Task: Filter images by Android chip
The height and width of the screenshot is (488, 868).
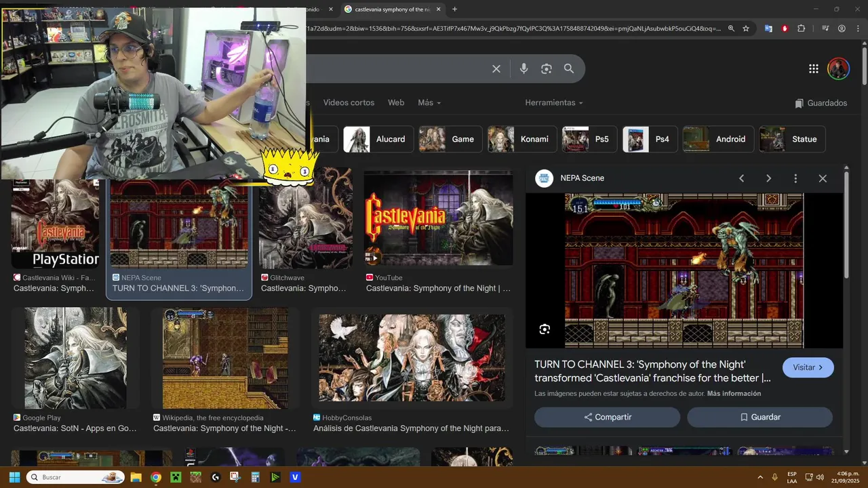Action: coord(717,139)
